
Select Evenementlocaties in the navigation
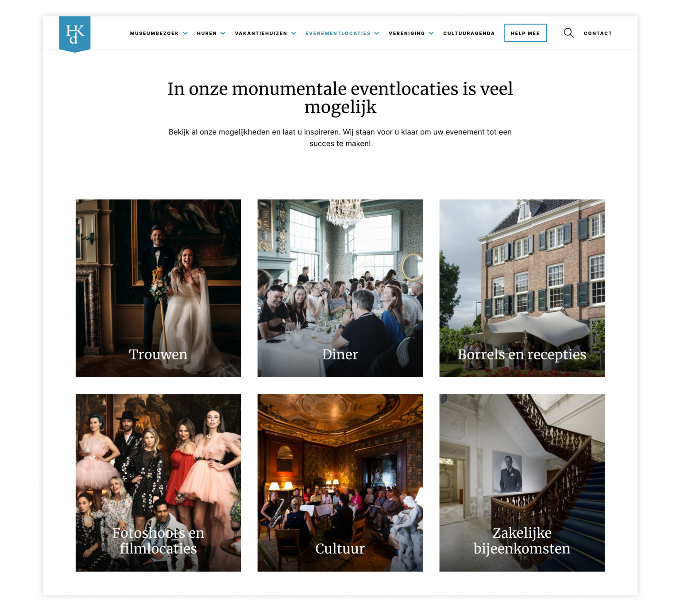338,33
